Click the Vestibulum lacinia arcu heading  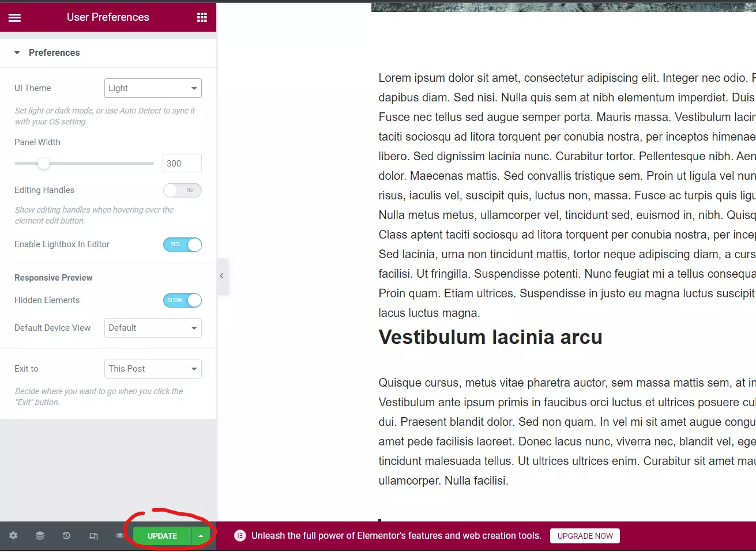(490, 337)
